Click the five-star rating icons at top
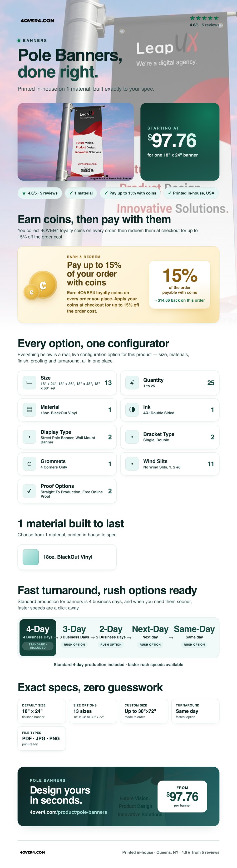The height and width of the screenshot is (868, 237). pyautogui.click(x=204, y=18)
